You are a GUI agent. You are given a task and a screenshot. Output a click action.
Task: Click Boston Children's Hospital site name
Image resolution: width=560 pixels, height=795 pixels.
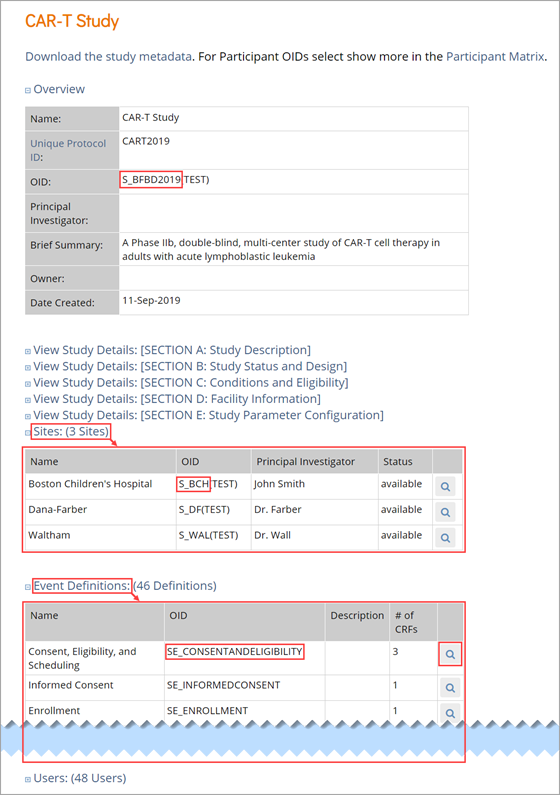[x=90, y=484]
